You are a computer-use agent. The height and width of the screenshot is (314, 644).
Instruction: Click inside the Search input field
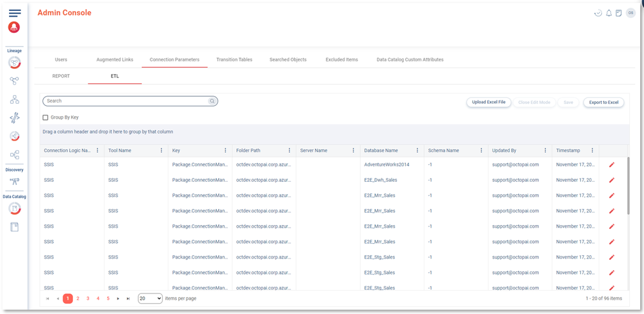(126, 101)
